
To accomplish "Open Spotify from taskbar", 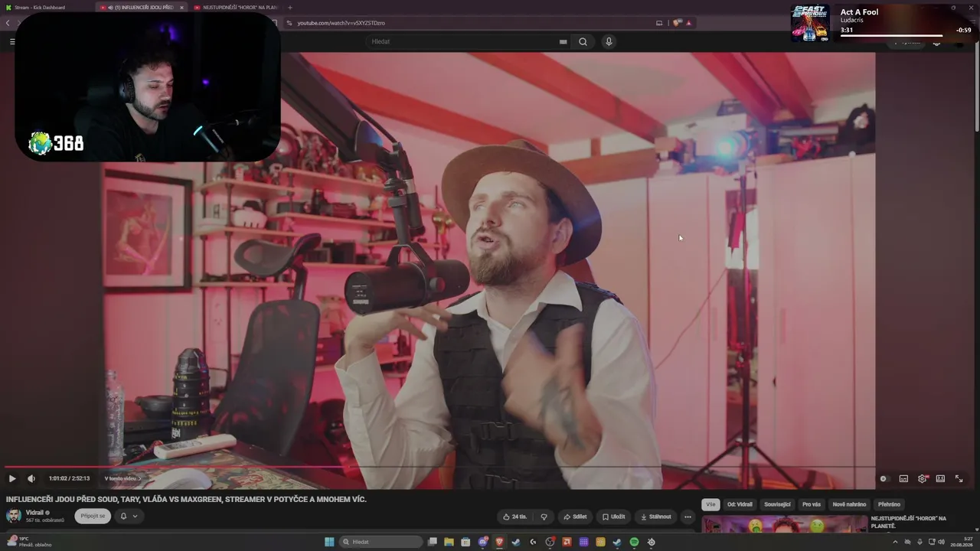I will tap(634, 542).
